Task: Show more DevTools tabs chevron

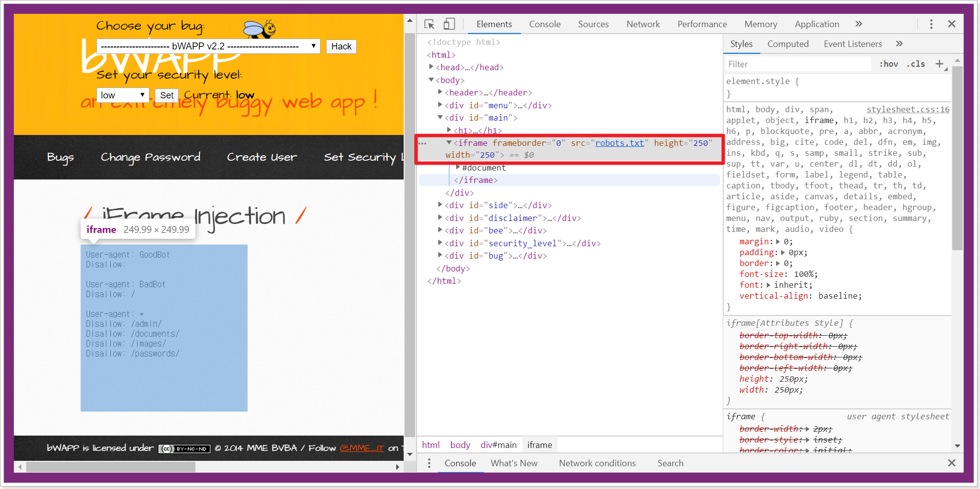Action: tap(859, 24)
